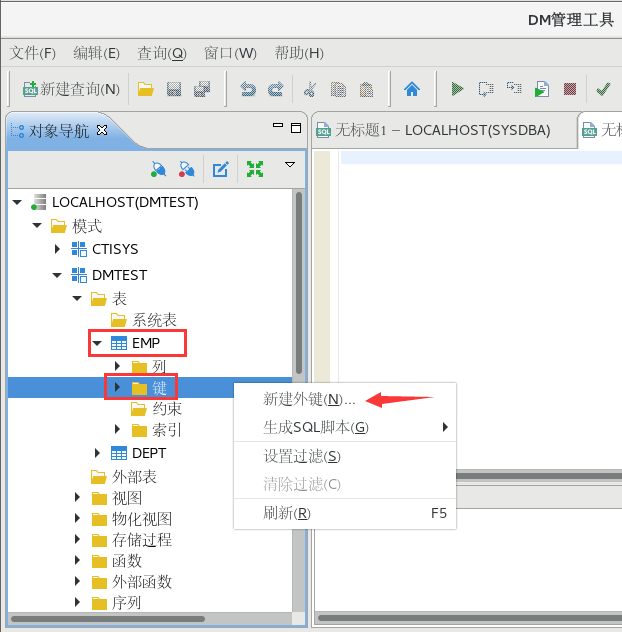This screenshot has width=622, height=632.
Task: Open the 编辑(E) menu
Action: pos(96,53)
